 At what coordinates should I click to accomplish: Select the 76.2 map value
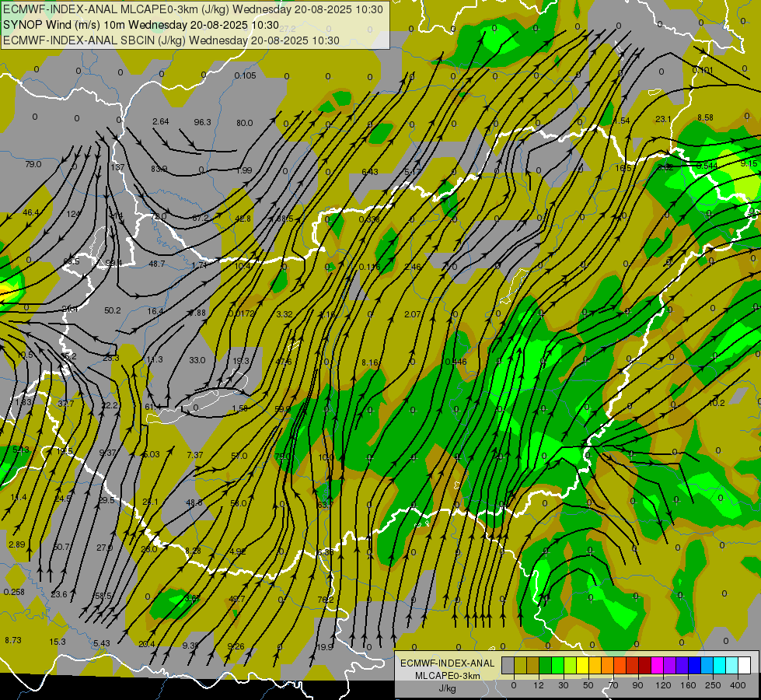pos(325,600)
